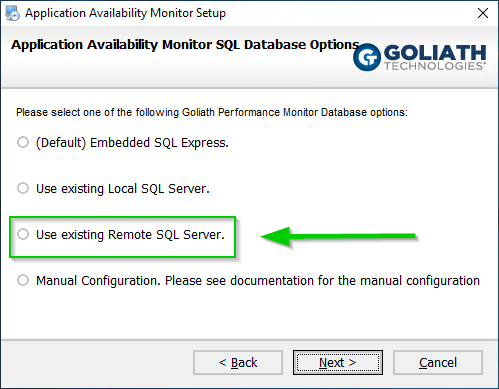Click the Manual Configuration documentation label text
The image size is (499, 389).
pyautogui.click(x=258, y=281)
